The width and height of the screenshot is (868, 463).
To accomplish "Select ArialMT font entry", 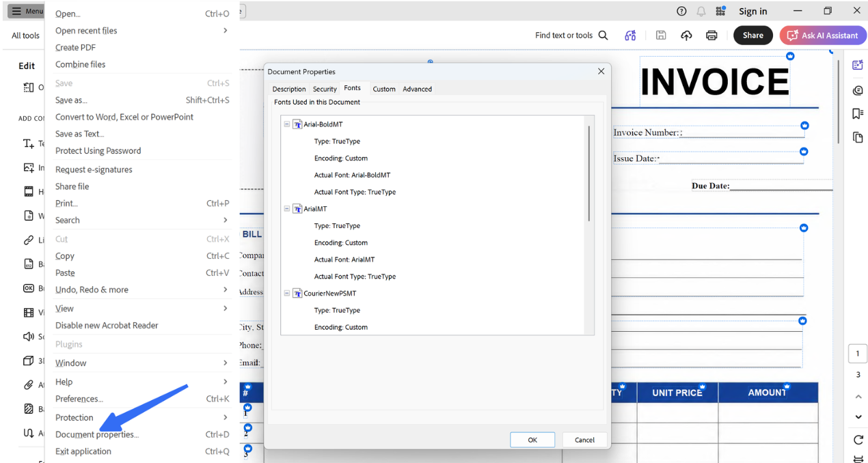I will point(315,209).
